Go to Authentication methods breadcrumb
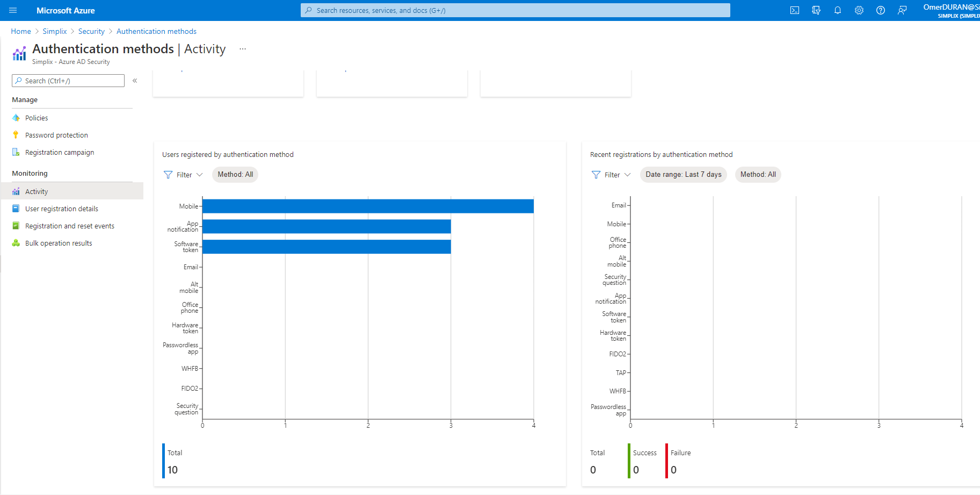980x495 pixels. (x=156, y=31)
